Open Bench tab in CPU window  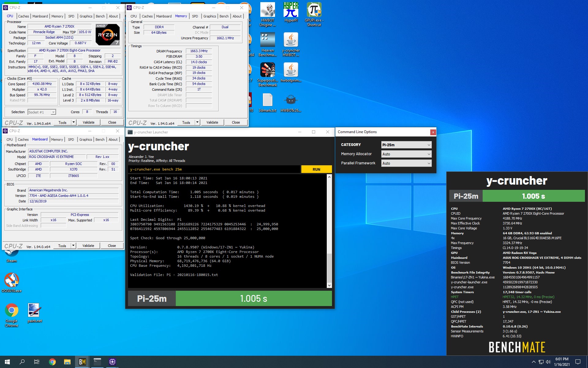click(100, 16)
